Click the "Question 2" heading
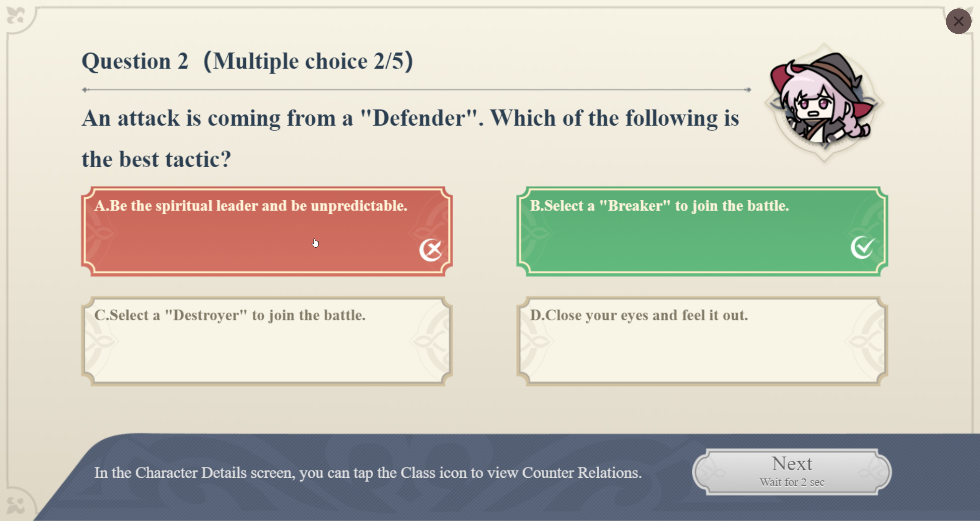The width and height of the screenshot is (980, 521). (x=135, y=61)
